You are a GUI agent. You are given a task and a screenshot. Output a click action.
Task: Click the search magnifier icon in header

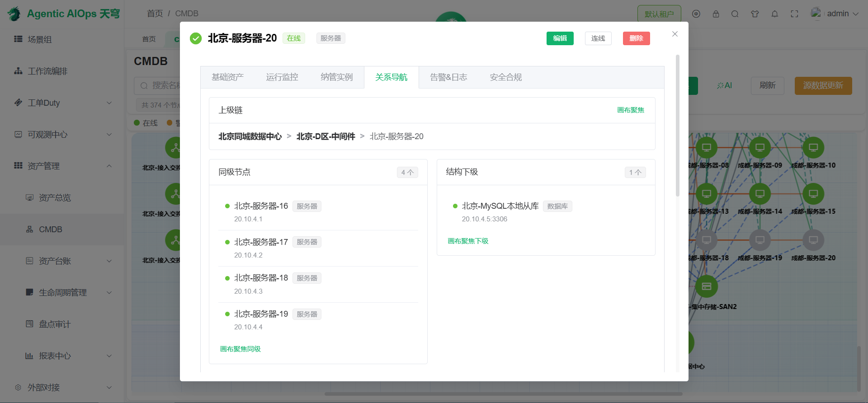735,14
